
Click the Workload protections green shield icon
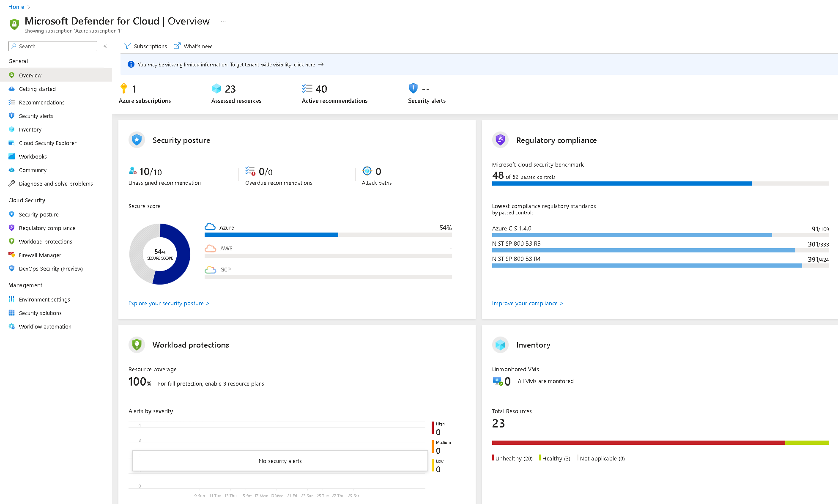point(137,345)
